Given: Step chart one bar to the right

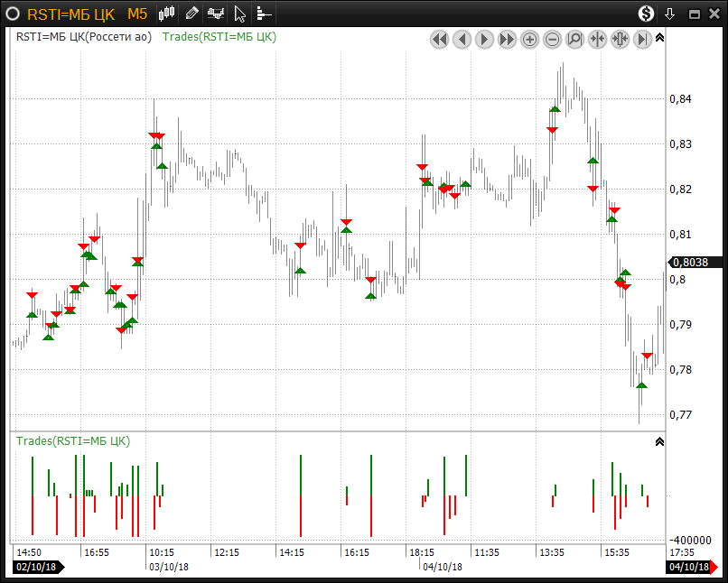Looking at the screenshot, I should [484, 39].
